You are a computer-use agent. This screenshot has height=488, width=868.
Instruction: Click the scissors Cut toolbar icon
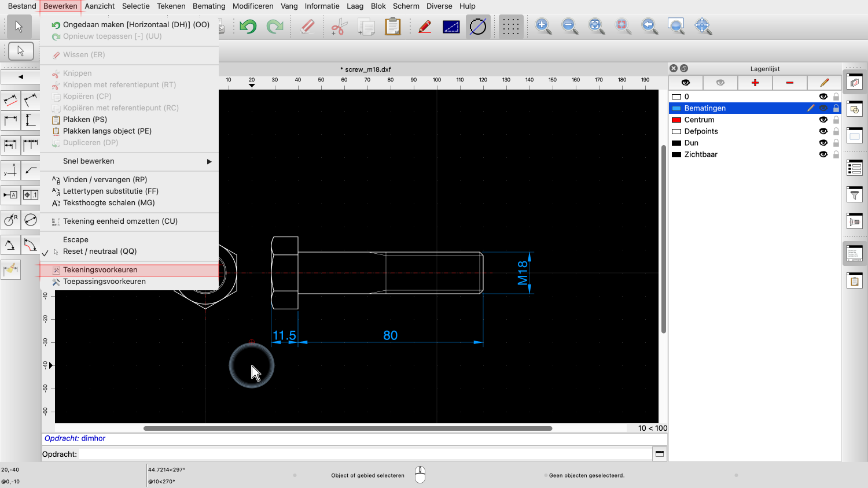pyautogui.click(x=339, y=27)
